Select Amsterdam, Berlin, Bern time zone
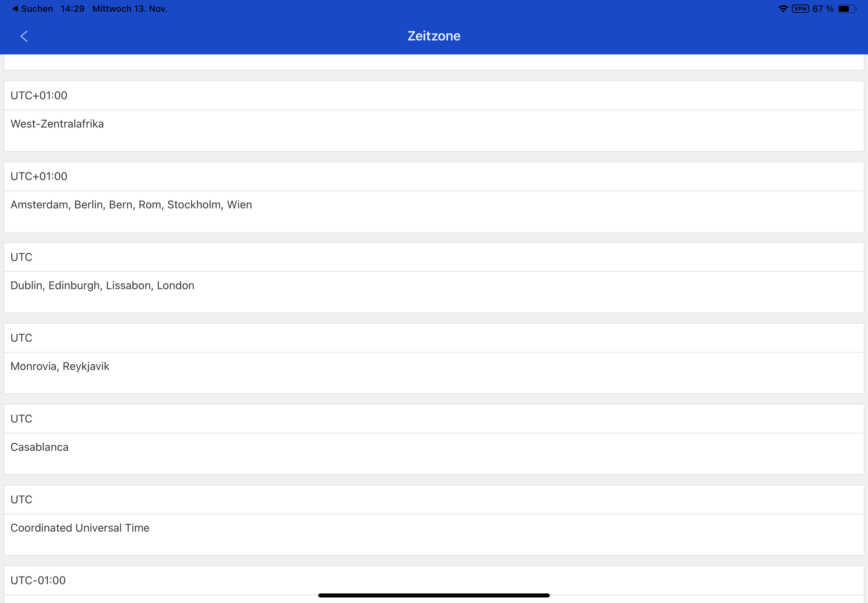 pyautogui.click(x=131, y=205)
